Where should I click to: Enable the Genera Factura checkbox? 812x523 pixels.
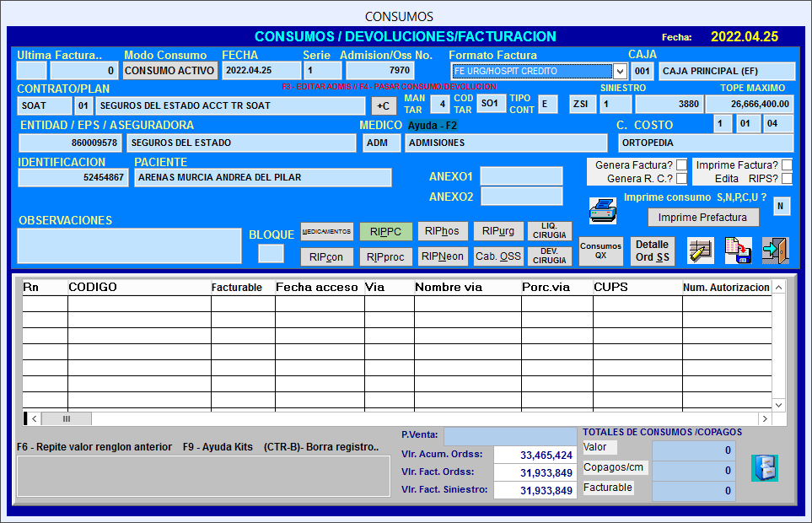[681, 164]
